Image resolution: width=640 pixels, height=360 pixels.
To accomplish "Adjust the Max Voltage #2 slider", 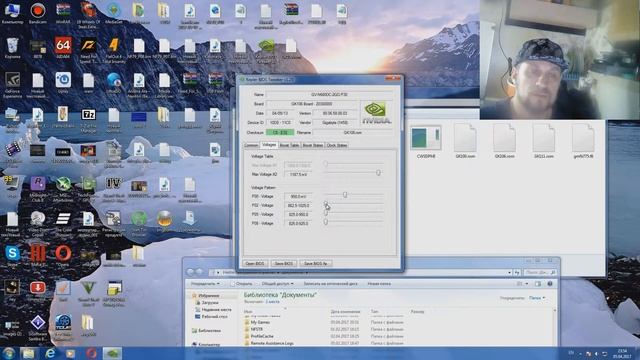I will (x=378, y=173).
